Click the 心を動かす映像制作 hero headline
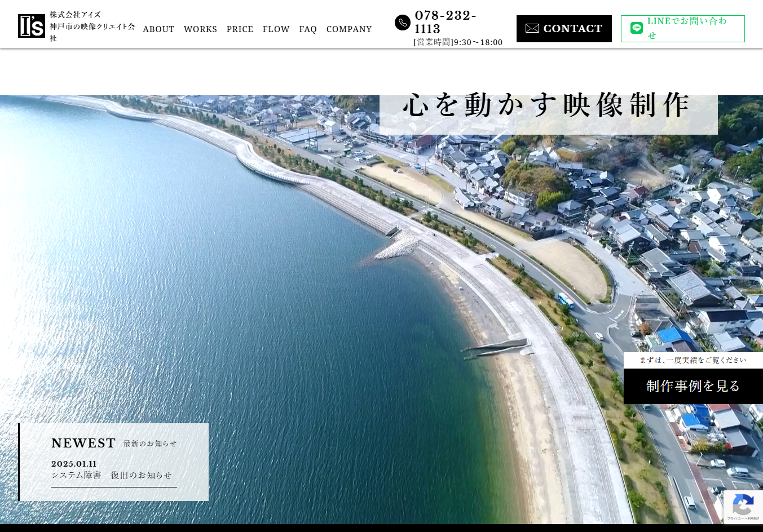 coord(548,106)
